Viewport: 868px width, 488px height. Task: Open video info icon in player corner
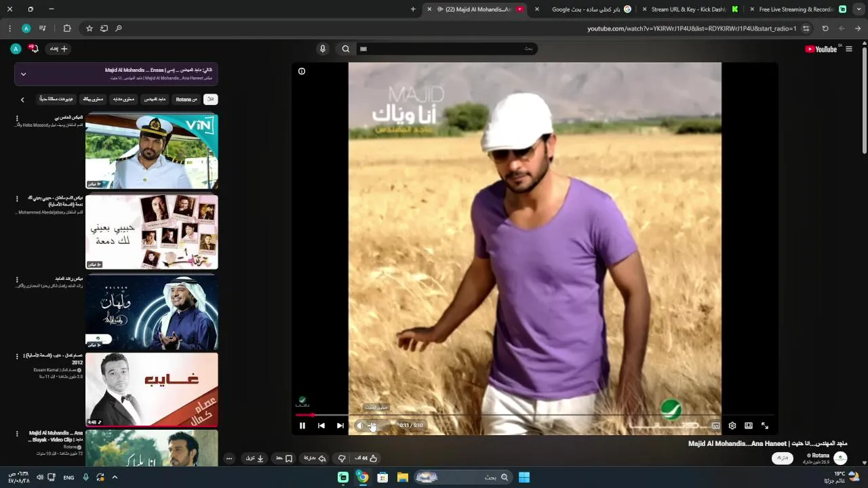click(x=302, y=71)
